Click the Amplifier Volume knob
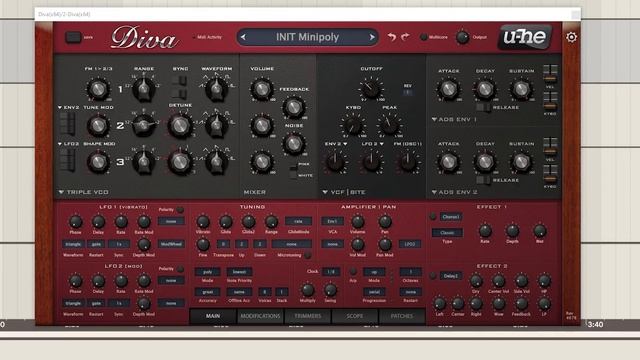640x360 pixels. click(x=358, y=222)
